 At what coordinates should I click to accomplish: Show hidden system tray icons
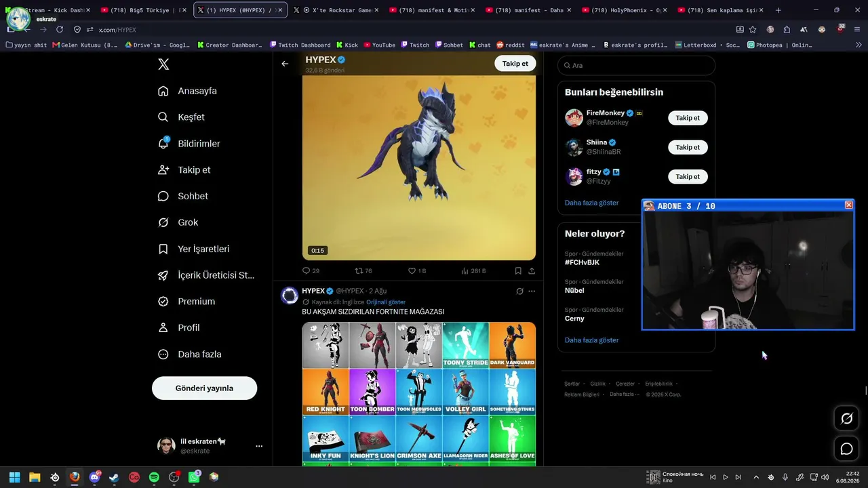(756, 477)
